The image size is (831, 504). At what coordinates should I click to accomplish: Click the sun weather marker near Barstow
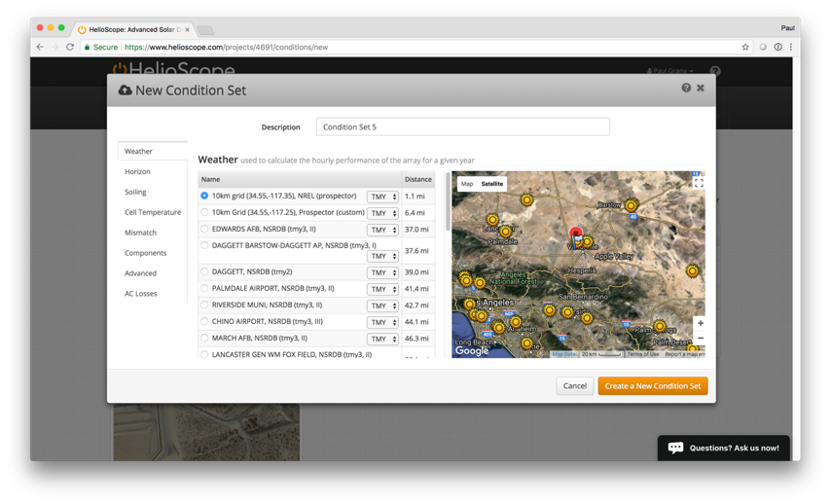[631, 205]
